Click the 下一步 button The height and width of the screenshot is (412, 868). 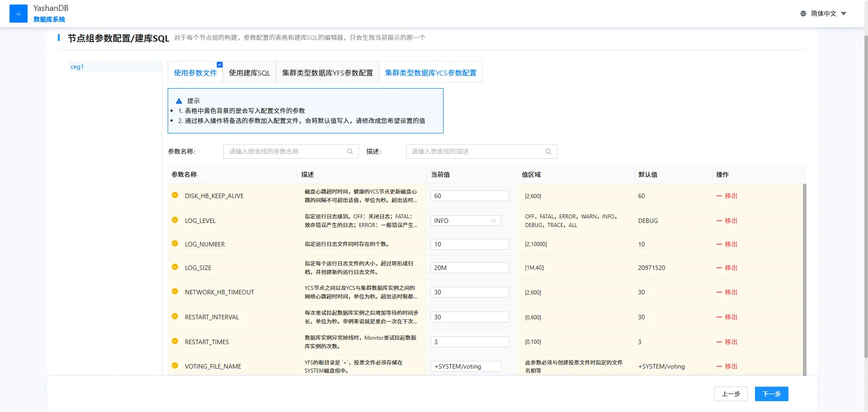[771, 394]
